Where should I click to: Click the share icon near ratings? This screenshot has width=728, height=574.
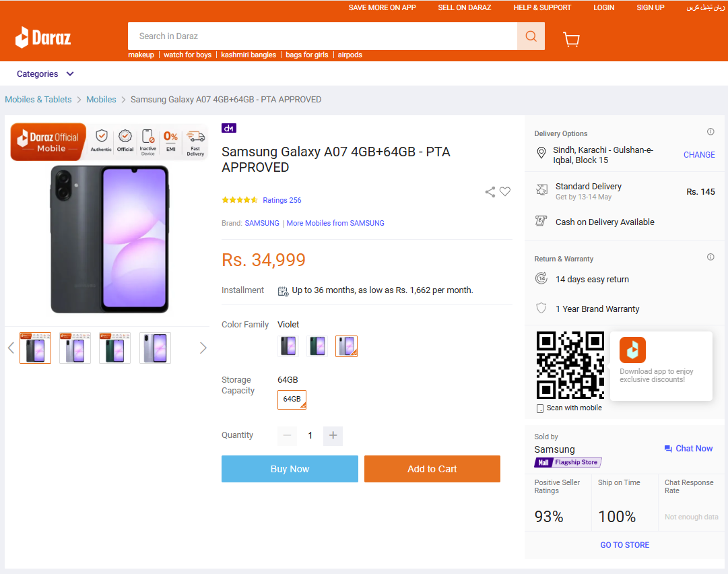point(490,192)
